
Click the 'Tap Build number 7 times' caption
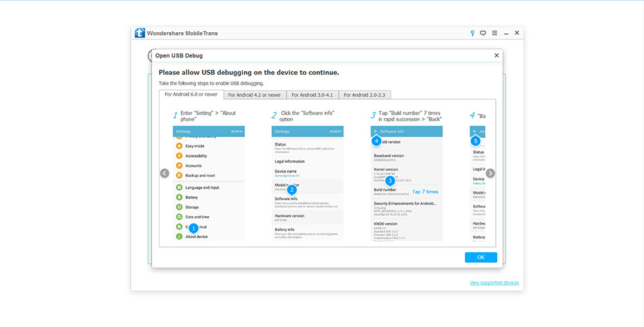pyautogui.click(x=410, y=116)
